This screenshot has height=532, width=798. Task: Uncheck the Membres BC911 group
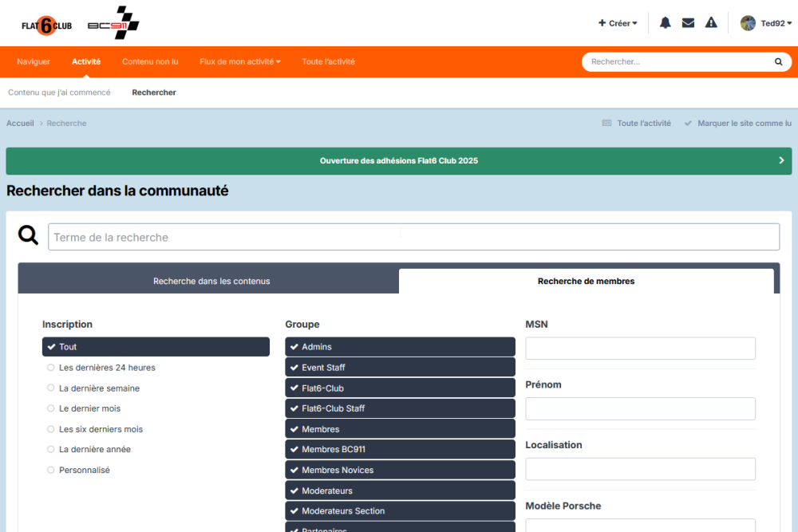(x=400, y=449)
